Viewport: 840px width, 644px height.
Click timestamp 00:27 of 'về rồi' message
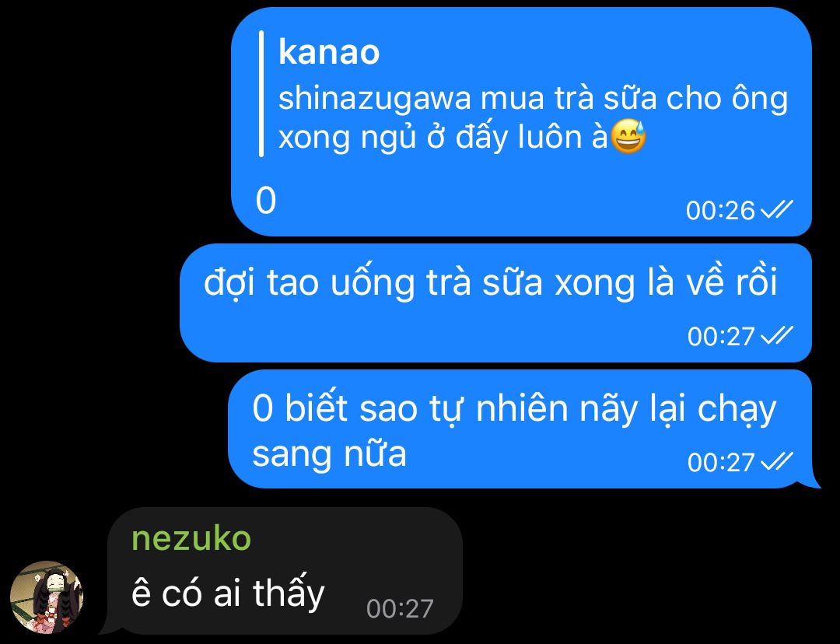pos(721,337)
